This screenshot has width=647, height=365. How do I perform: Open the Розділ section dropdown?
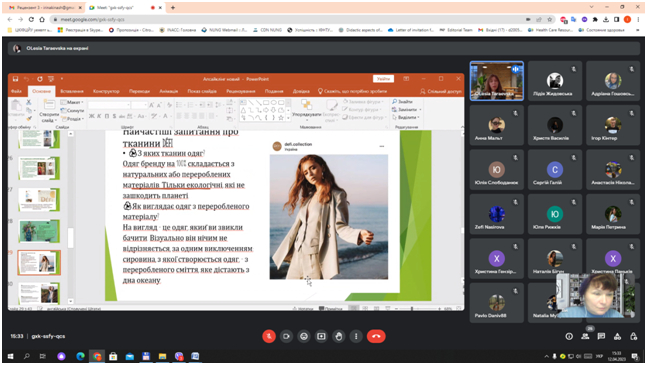click(72, 119)
